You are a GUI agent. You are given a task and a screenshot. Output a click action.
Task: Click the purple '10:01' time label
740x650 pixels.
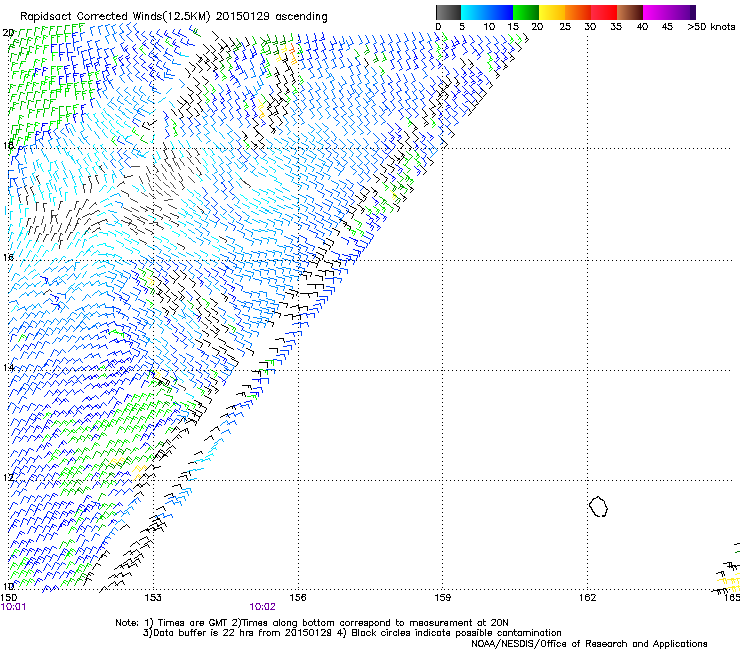pyautogui.click(x=13, y=607)
